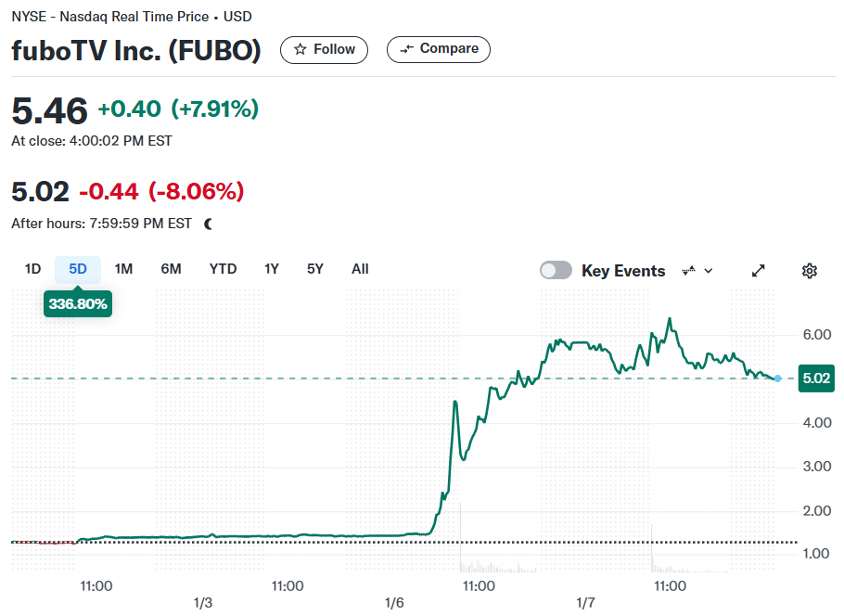This screenshot has width=844, height=616.
Task: Follow the fuboTV stock
Action: [x=324, y=49]
